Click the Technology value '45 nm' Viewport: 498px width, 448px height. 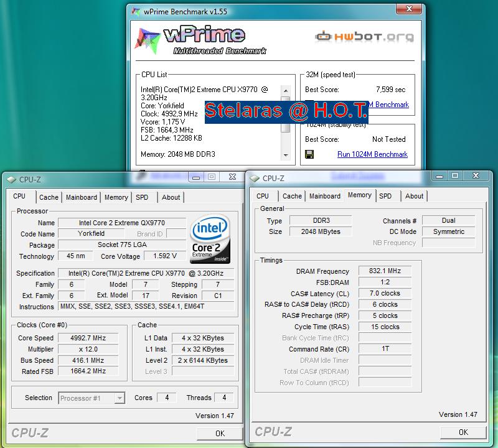75,256
